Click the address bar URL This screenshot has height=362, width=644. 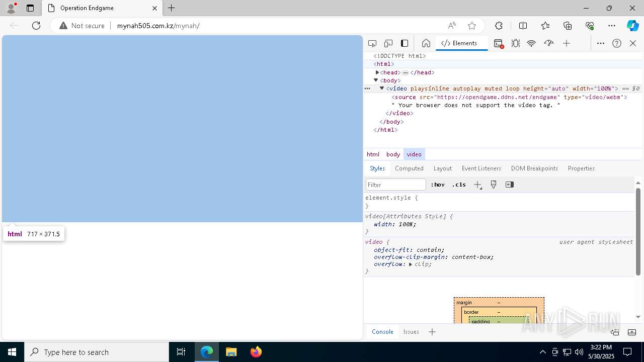(158, 26)
